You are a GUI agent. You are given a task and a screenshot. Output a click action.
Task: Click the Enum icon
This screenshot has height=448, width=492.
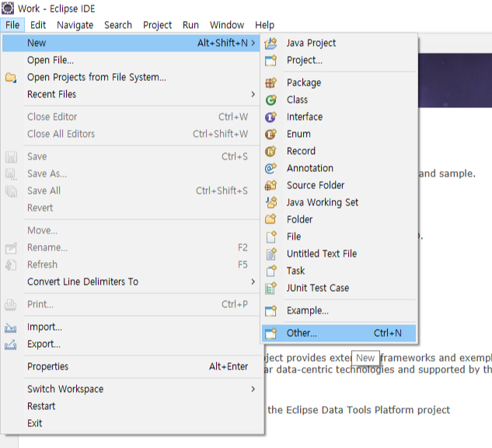[270, 134]
